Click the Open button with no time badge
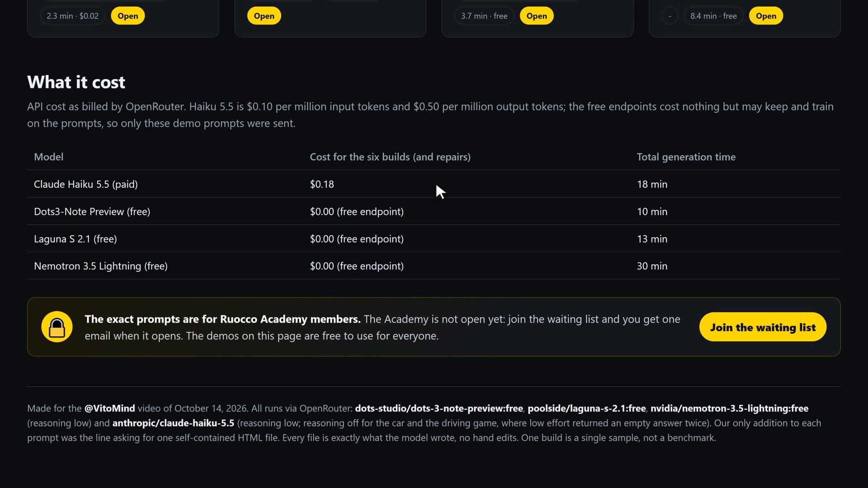The width and height of the screenshot is (868, 488). tap(264, 16)
